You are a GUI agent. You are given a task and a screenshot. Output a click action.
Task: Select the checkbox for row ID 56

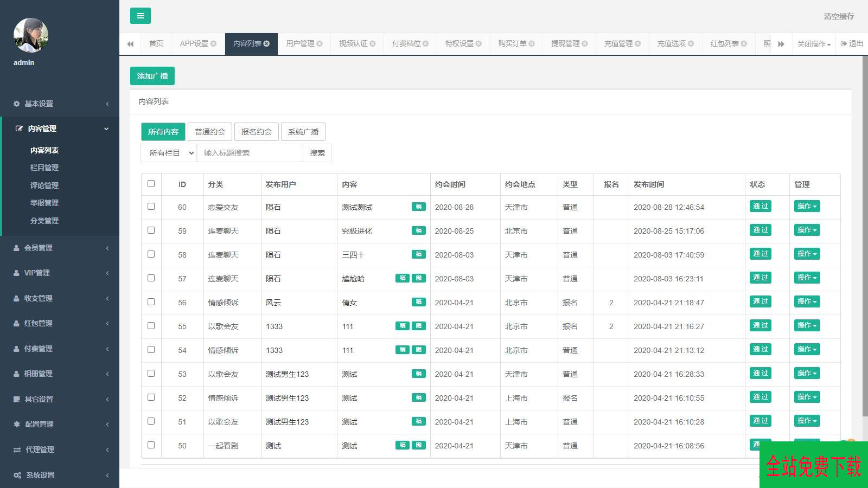151,302
